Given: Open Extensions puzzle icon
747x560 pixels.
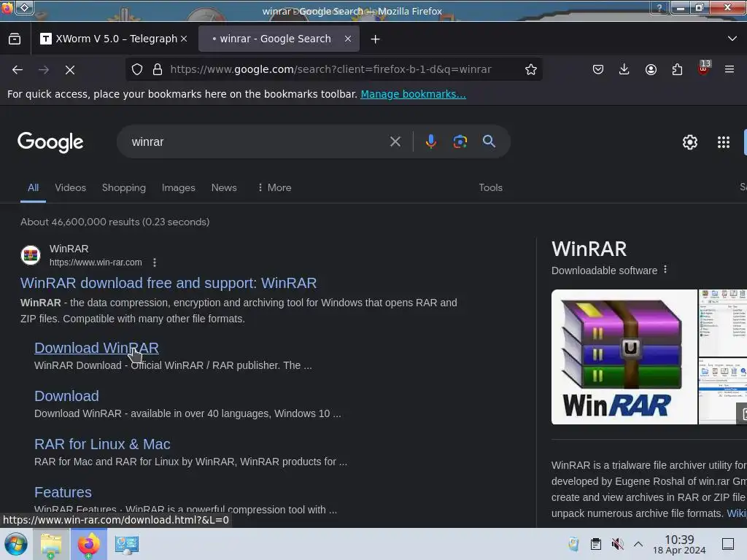Looking at the screenshot, I should (x=677, y=69).
